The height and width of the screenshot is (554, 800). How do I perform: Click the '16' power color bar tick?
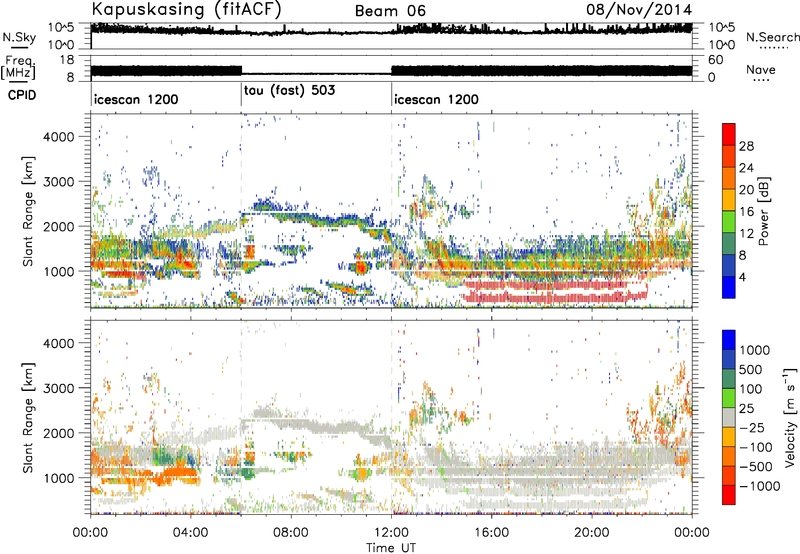[x=746, y=212]
